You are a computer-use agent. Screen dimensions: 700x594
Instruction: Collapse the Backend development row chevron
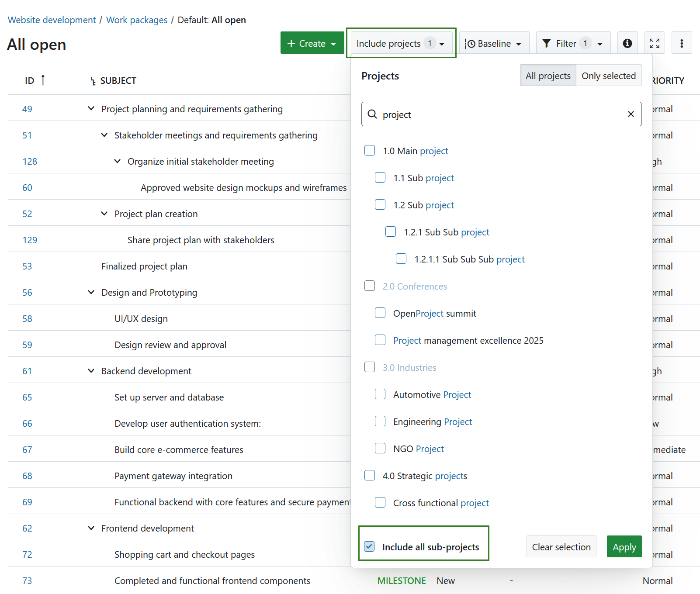pos(90,370)
